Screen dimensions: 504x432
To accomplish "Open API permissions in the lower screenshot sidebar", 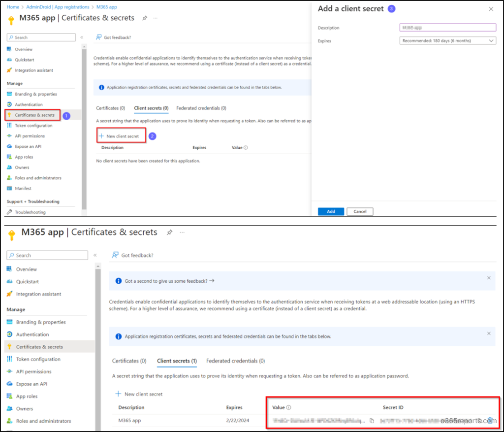I will pos(29,371).
